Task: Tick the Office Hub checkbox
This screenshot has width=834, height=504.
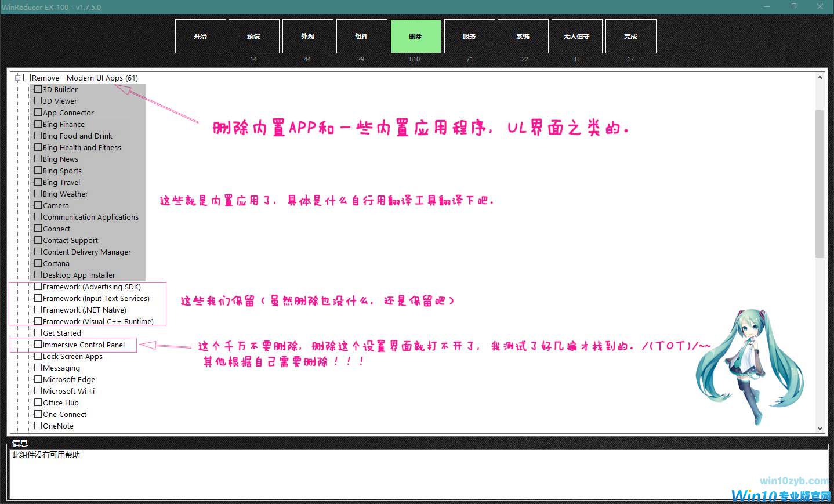Action: [x=38, y=403]
